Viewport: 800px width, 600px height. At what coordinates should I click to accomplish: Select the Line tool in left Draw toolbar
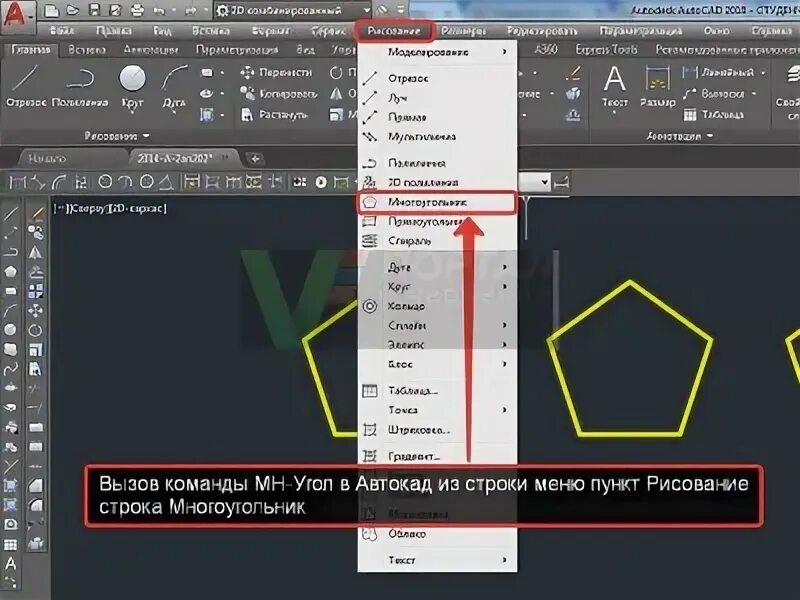click(11, 213)
